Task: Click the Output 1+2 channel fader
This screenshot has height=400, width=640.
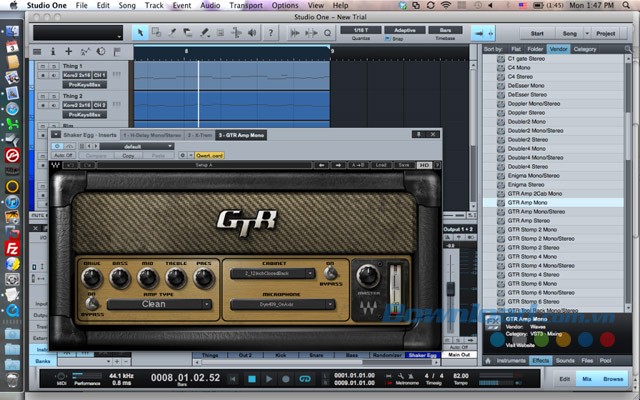Action: 451,288
